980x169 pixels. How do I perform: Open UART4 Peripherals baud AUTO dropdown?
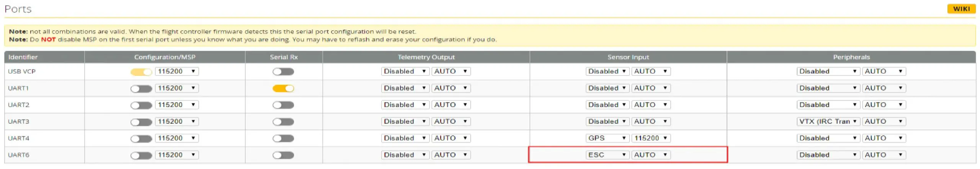pos(884,138)
